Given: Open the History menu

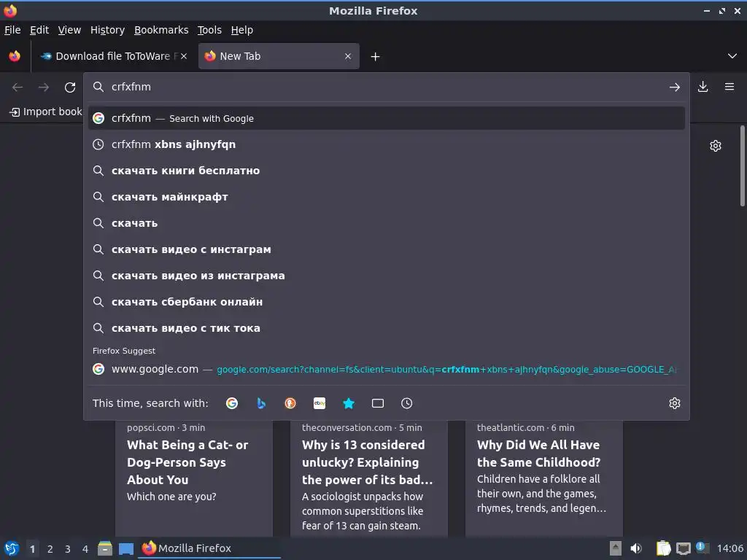Looking at the screenshot, I should (108, 30).
